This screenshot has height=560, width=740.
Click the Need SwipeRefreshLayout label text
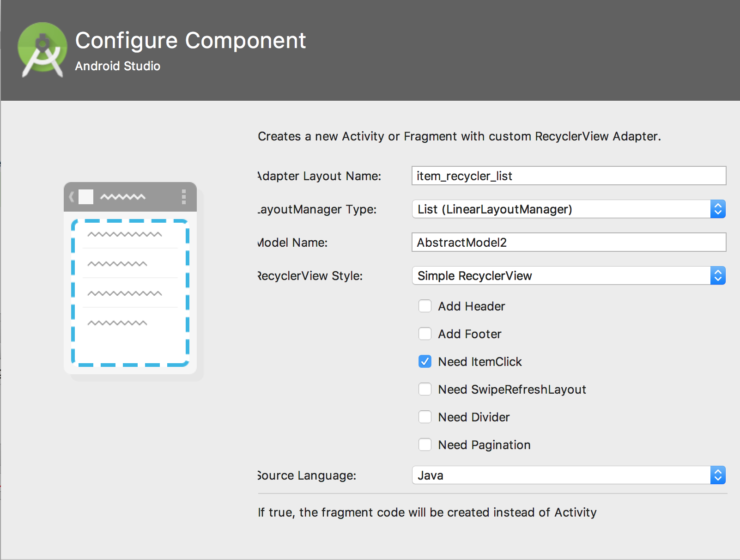[x=512, y=390]
